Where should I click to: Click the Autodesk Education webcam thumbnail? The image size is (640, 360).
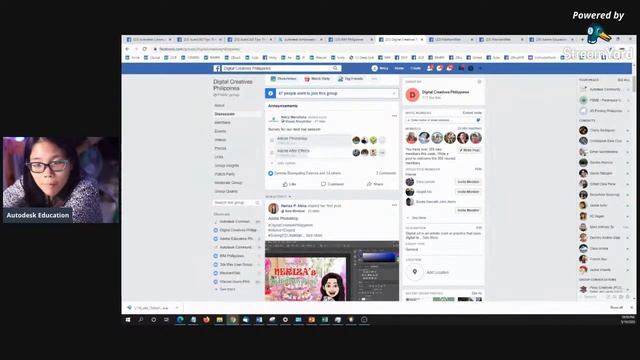pos(61,180)
